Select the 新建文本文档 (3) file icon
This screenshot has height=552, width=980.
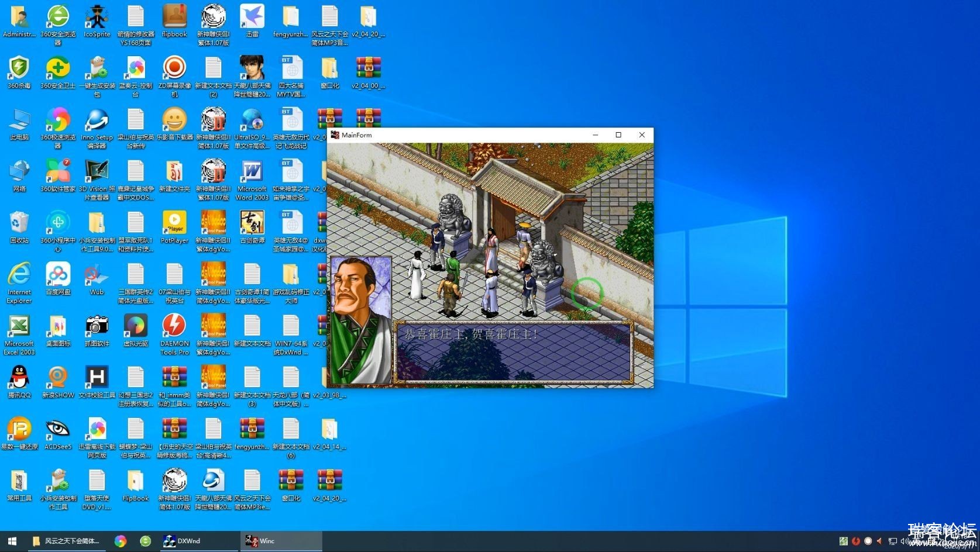(x=252, y=386)
